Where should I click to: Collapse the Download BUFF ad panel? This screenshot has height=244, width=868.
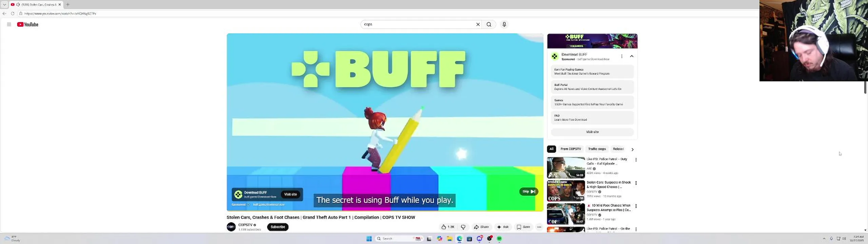click(x=632, y=56)
